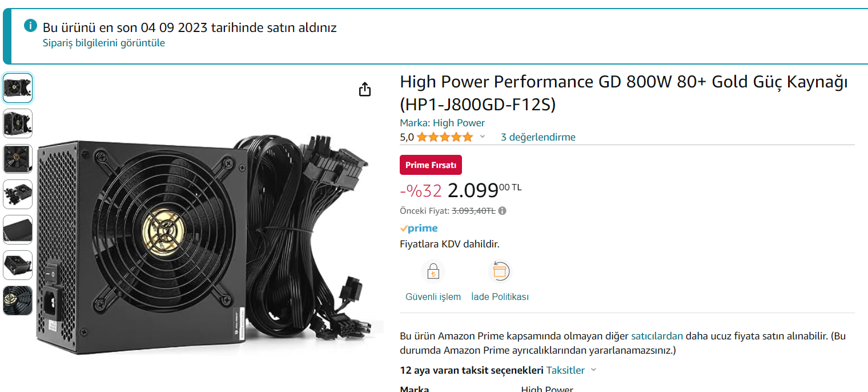Select the last thumbnail of fan closeup

18,301
